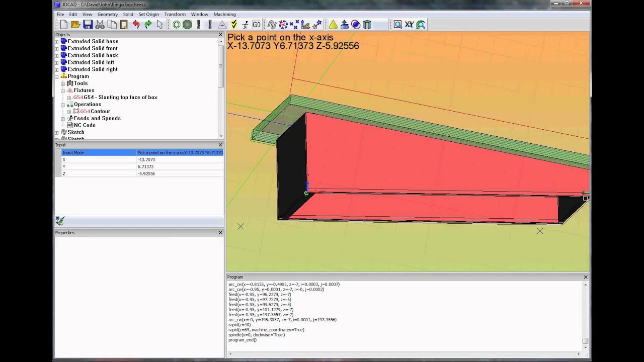Click the Y value field in Input
The image size is (644, 362).
[180, 166]
